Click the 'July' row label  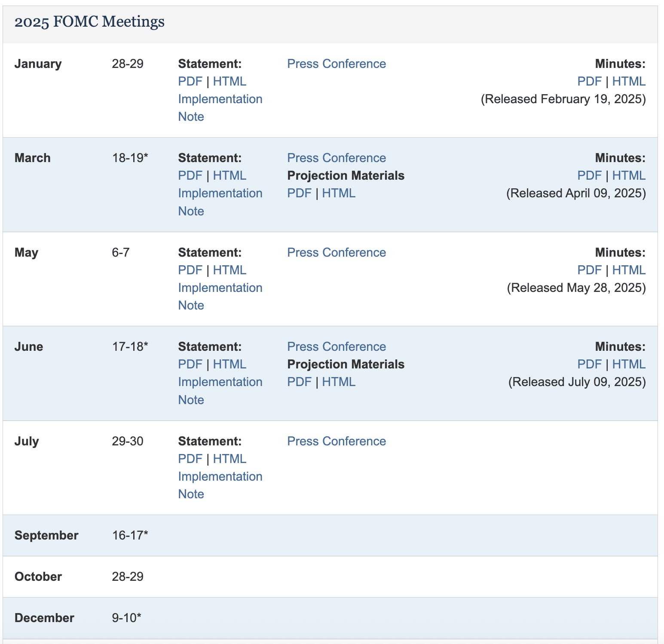pyautogui.click(x=27, y=441)
